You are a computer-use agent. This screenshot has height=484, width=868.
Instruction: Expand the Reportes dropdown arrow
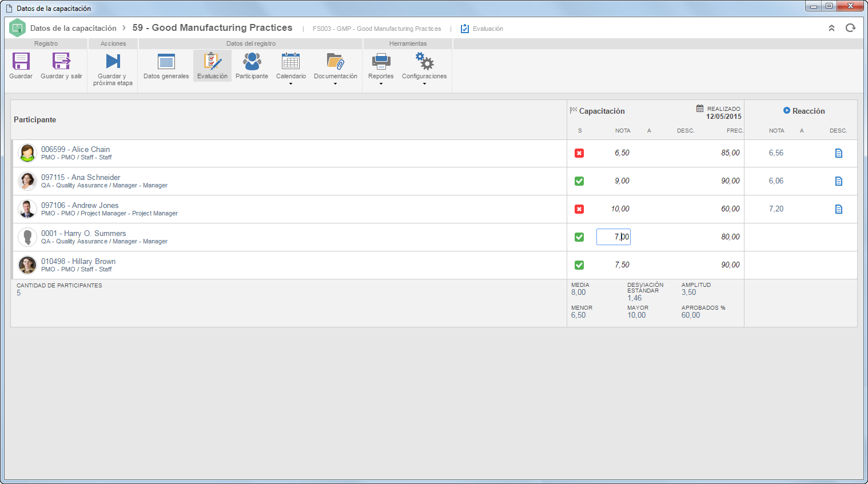[381, 84]
